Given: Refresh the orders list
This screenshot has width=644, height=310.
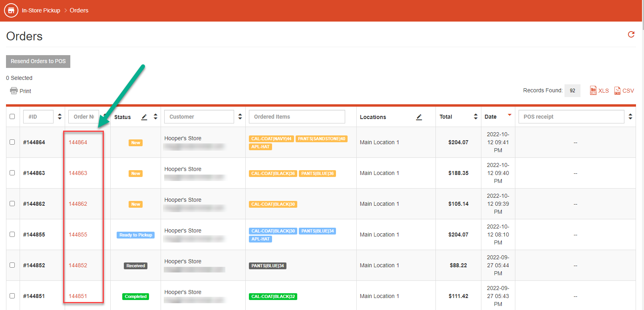Looking at the screenshot, I should [x=631, y=34].
